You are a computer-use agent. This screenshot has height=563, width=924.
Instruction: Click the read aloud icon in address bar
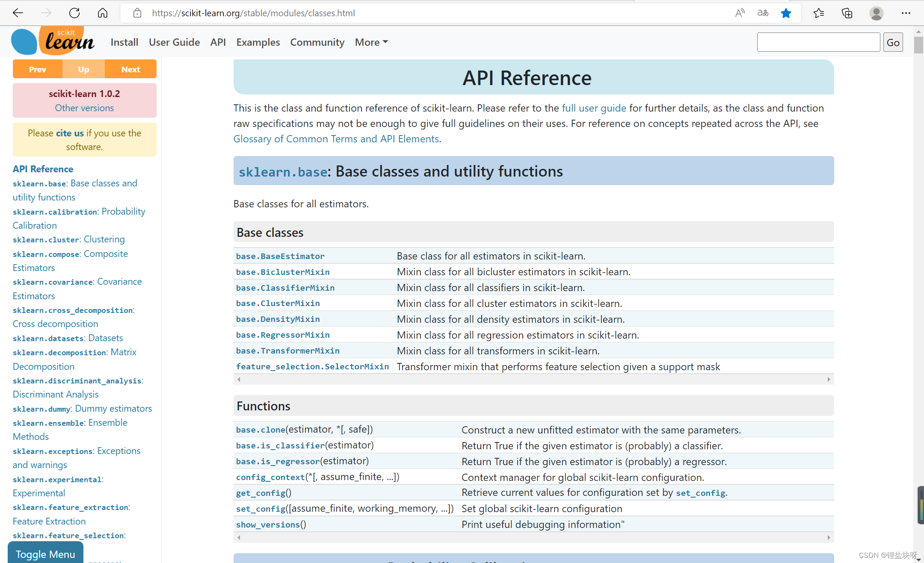pos(740,13)
